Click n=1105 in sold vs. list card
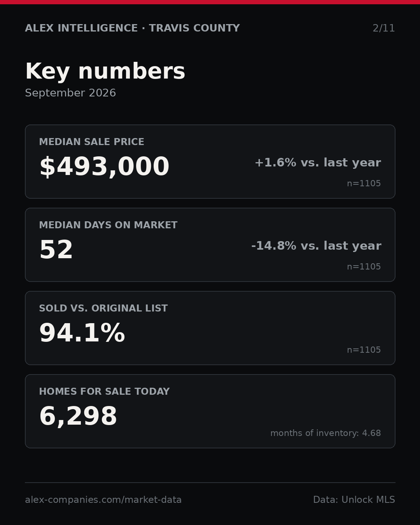Screen dimensions: 420x525 coord(364,350)
